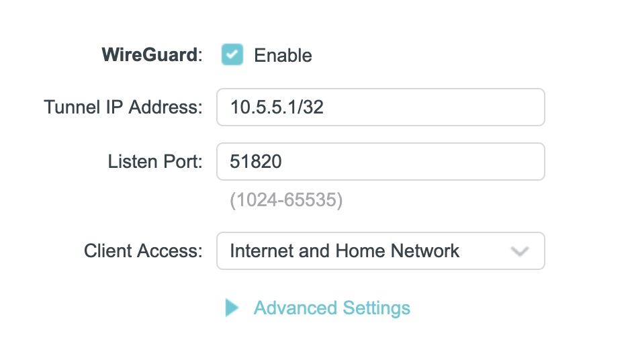Screen dimensions: 634x364
Task: Click the WireGuard label
Action: tap(151, 55)
